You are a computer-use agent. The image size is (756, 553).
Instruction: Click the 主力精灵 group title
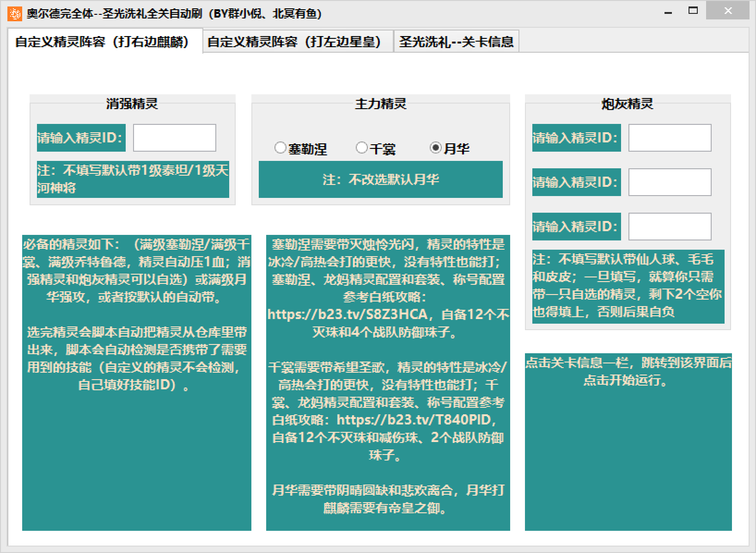pos(381,103)
